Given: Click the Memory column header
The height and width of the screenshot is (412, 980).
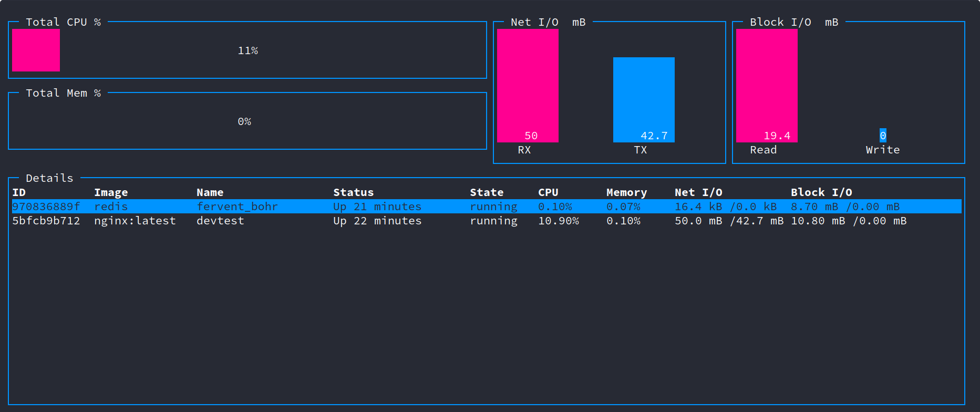Looking at the screenshot, I should coord(627,192).
